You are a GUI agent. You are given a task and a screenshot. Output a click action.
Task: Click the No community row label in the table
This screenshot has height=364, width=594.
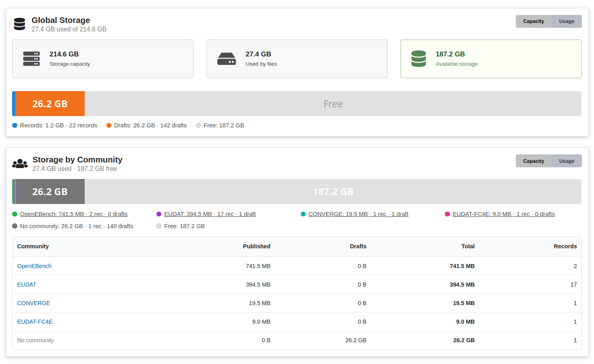click(35, 340)
